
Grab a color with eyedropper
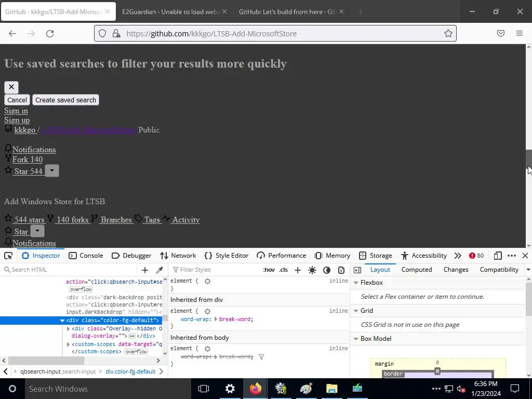pyautogui.click(x=159, y=270)
